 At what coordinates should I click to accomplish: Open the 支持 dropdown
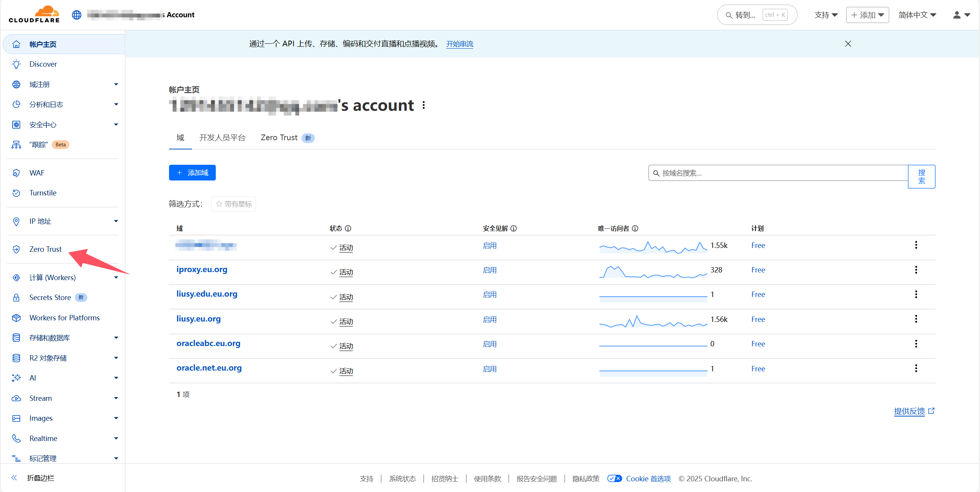pyautogui.click(x=826, y=15)
